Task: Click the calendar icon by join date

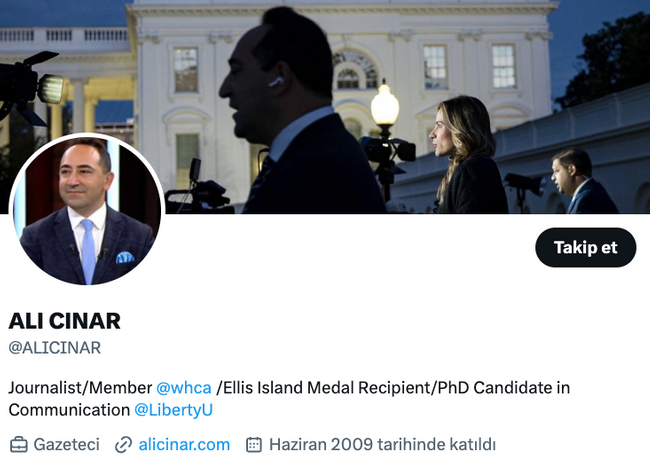Action: 254,444
